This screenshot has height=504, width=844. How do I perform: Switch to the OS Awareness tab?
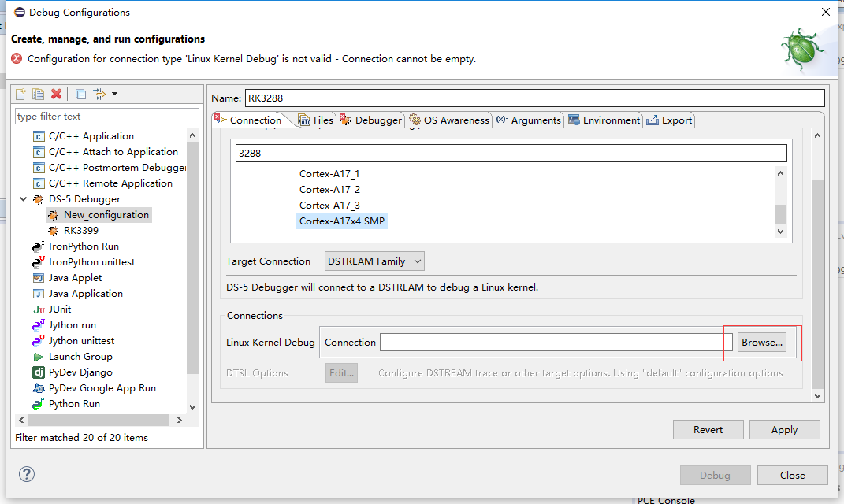tap(449, 120)
